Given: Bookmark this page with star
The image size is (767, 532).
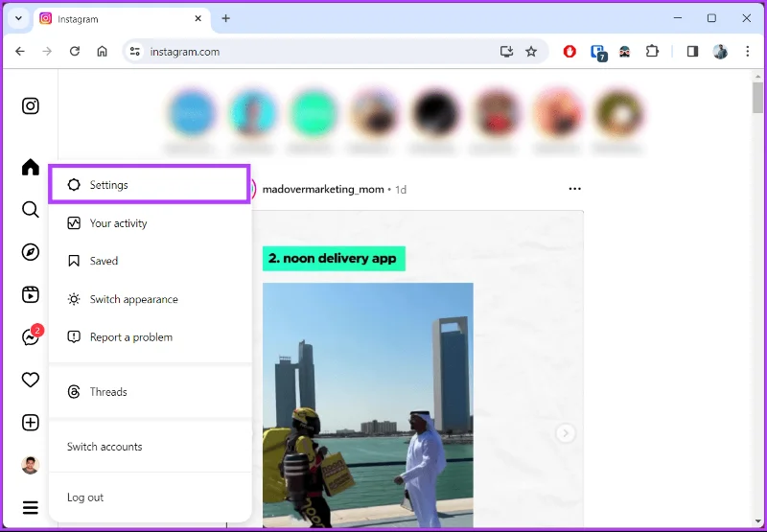Looking at the screenshot, I should (531, 52).
